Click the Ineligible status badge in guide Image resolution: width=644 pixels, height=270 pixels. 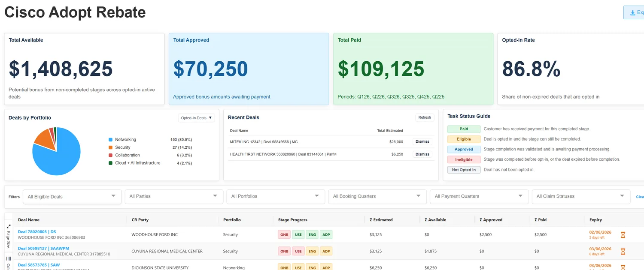464,160
